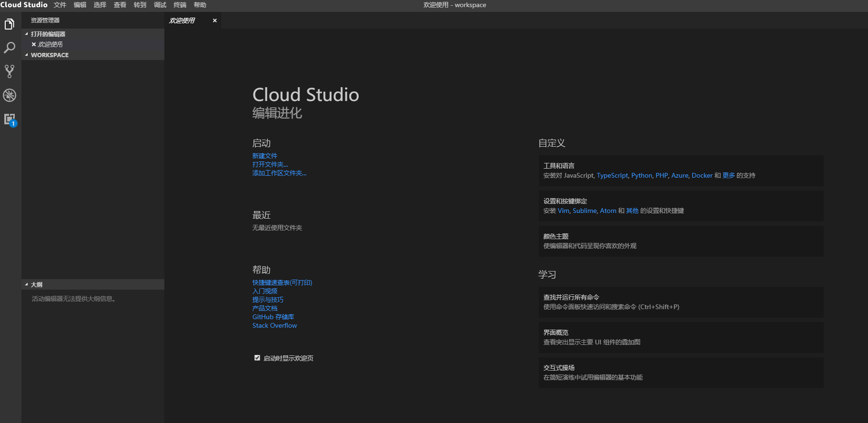
Task: Click the 工具和语言 card title
Action: pos(559,166)
